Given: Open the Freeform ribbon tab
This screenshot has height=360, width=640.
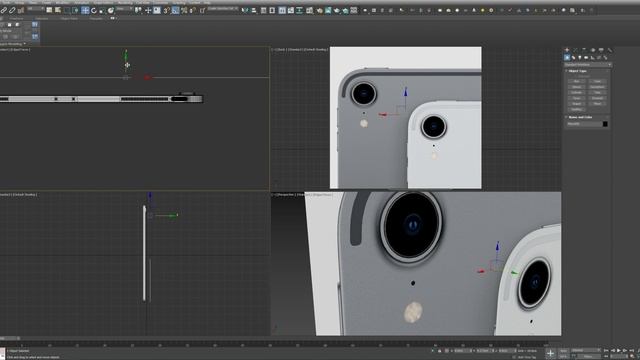Looking at the screenshot, I should point(16,18).
